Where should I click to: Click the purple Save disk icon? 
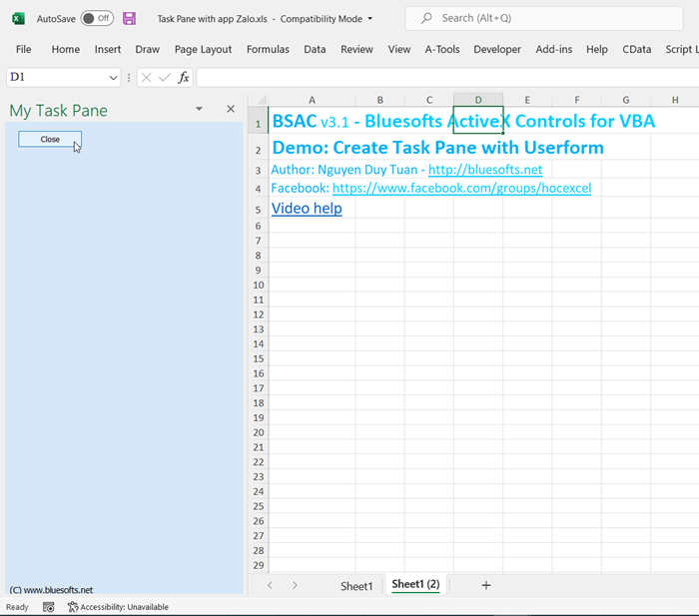tap(129, 19)
